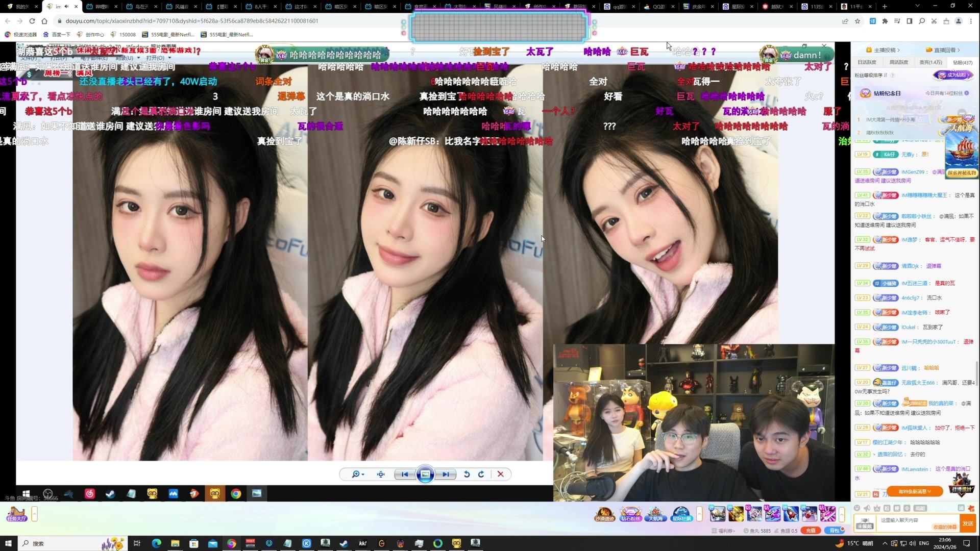Viewport: 980px width, 551px height.
Task: Click the 大航海 gift activity icon
Action: [655, 514]
